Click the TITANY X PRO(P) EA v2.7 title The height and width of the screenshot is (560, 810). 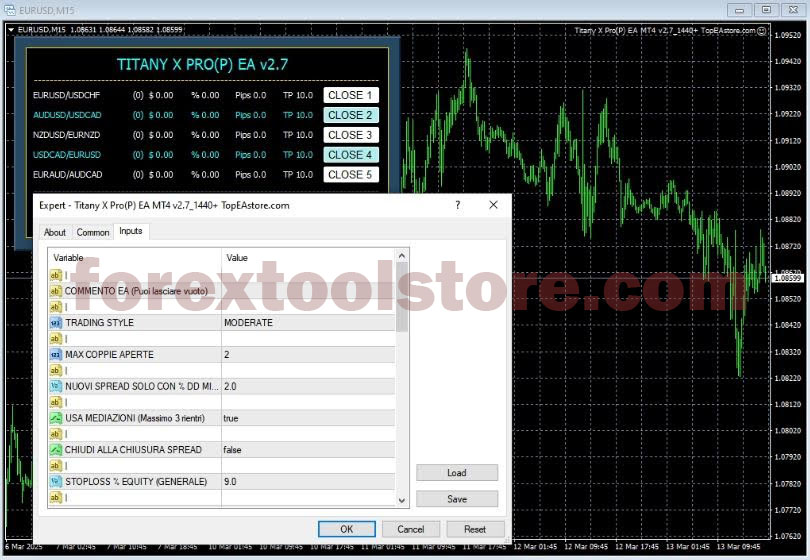(202, 64)
